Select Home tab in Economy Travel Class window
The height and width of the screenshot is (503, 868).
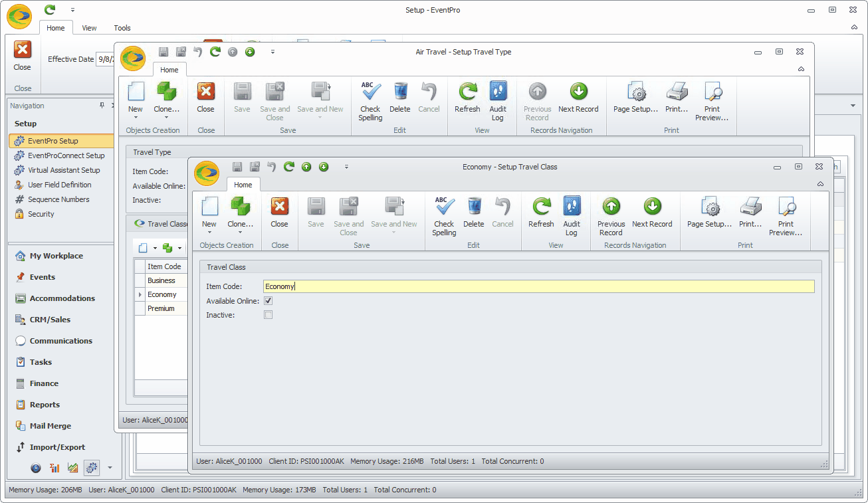pos(243,185)
